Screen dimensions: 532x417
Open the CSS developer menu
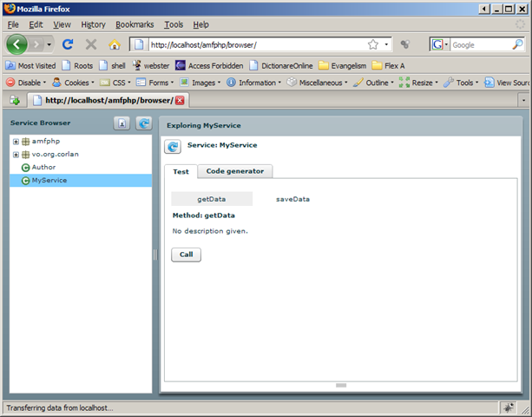point(115,83)
